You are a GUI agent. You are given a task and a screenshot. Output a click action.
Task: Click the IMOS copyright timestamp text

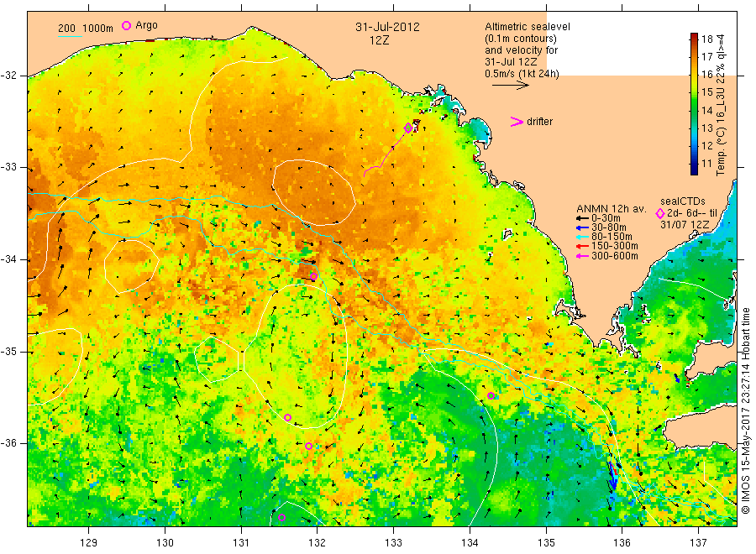tap(745, 410)
